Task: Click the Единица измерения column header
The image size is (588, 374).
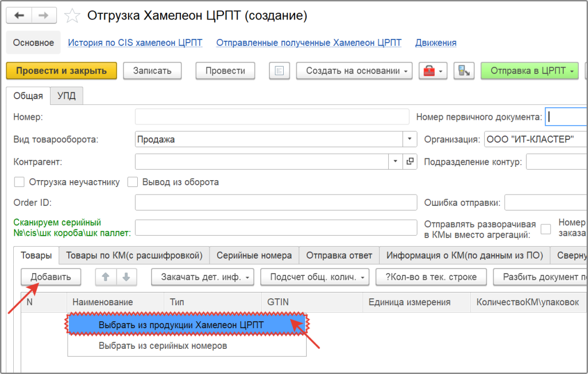Action: click(x=417, y=302)
